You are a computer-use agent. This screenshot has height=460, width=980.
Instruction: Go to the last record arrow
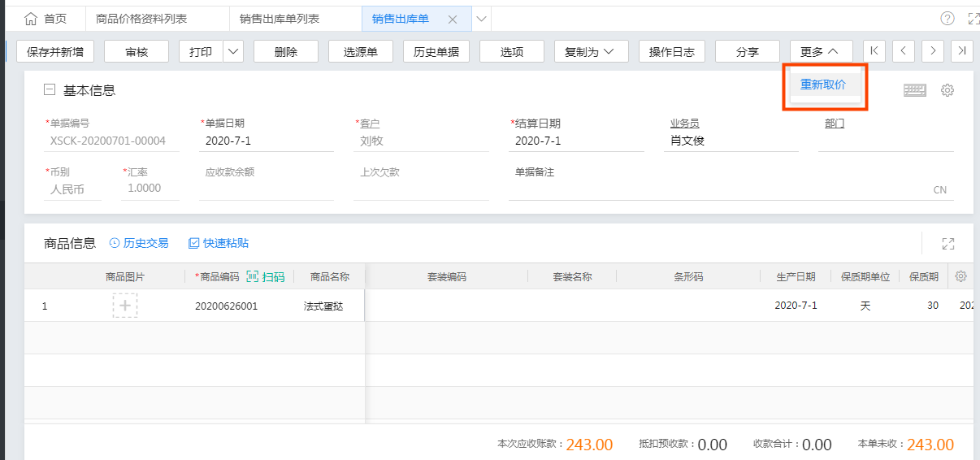click(962, 51)
